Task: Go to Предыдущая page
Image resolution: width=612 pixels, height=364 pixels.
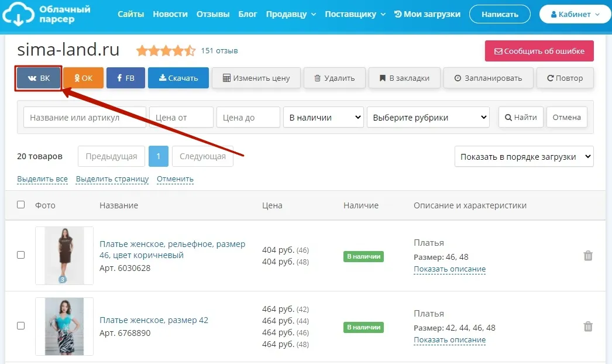Action: (x=111, y=156)
